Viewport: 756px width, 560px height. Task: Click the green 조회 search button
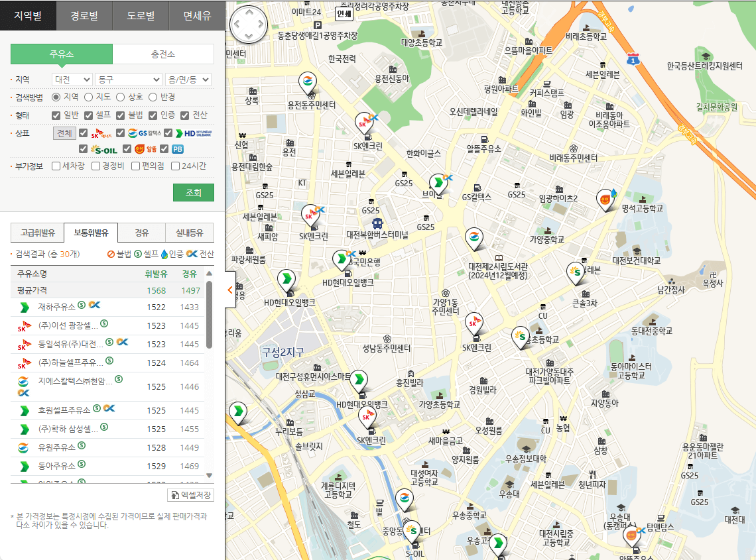click(x=194, y=192)
